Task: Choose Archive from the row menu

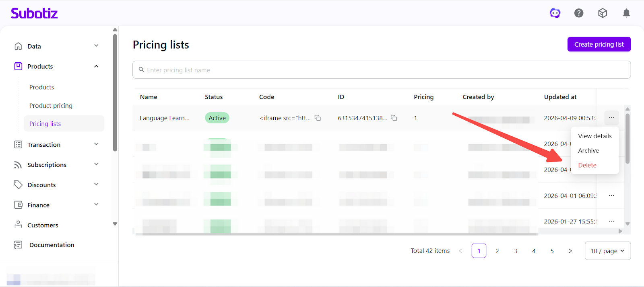Action: coord(588,150)
